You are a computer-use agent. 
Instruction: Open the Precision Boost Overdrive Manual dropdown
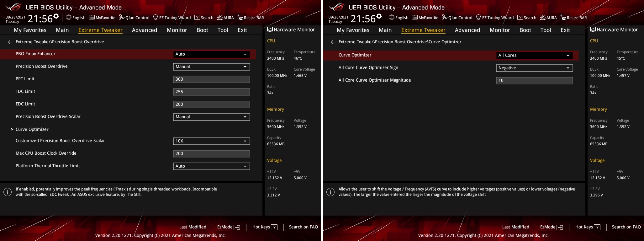click(212, 67)
